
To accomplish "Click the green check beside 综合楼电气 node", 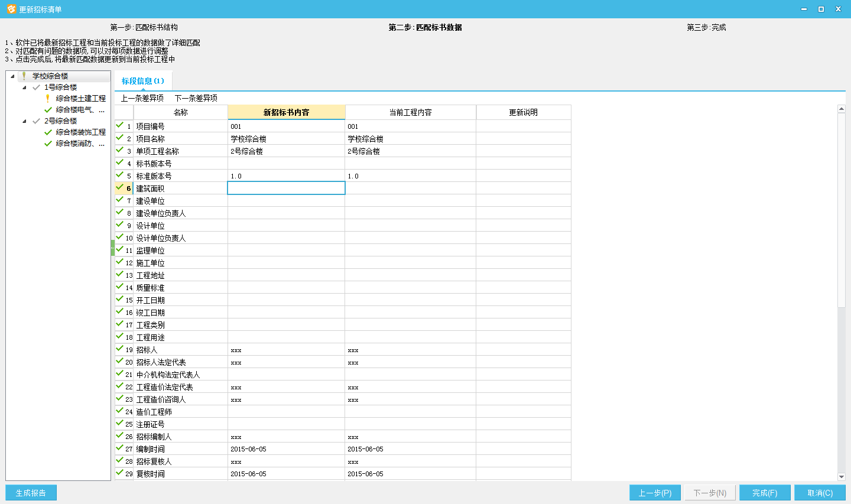I will coord(48,110).
